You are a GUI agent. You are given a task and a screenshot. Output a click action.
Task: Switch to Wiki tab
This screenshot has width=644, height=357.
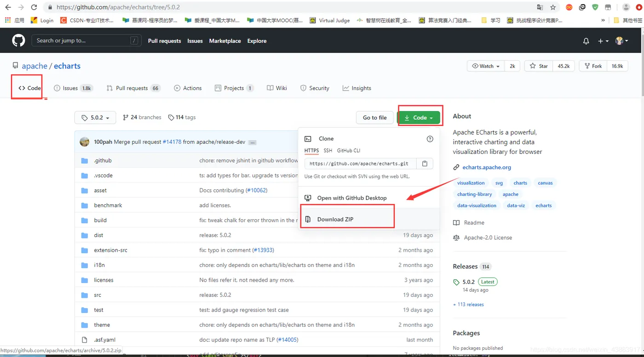[x=277, y=88]
